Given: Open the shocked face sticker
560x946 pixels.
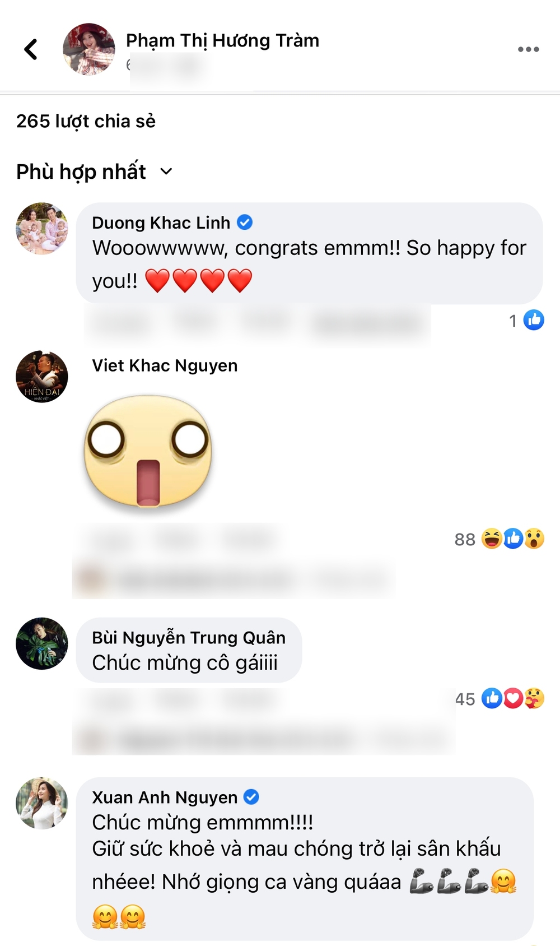Looking at the screenshot, I should (148, 451).
